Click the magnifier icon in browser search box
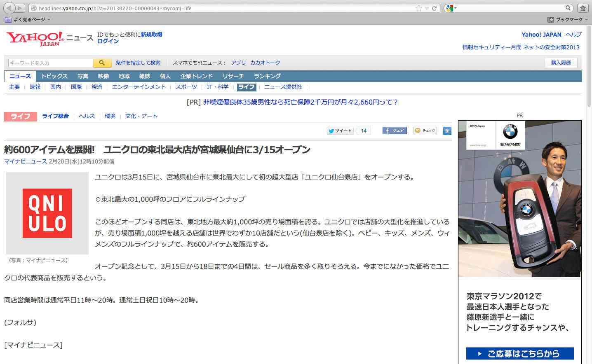The width and height of the screenshot is (592, 364). pos(568,8)
